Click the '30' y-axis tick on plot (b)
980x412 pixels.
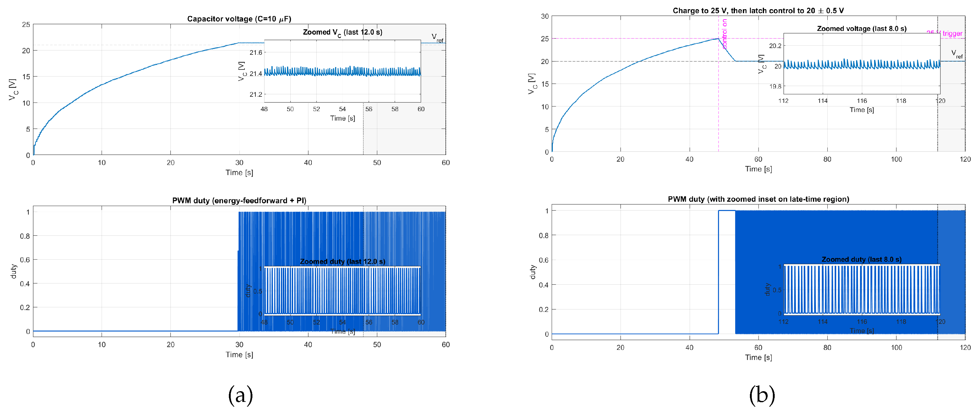point(545,16)
